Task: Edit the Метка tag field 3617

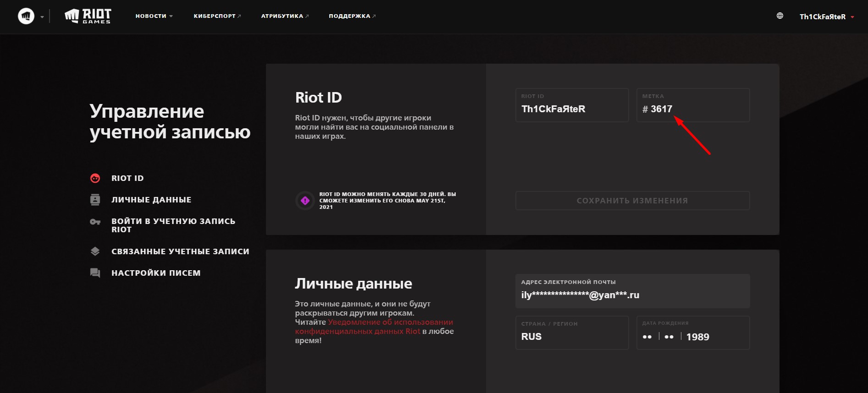Action: 693,105
